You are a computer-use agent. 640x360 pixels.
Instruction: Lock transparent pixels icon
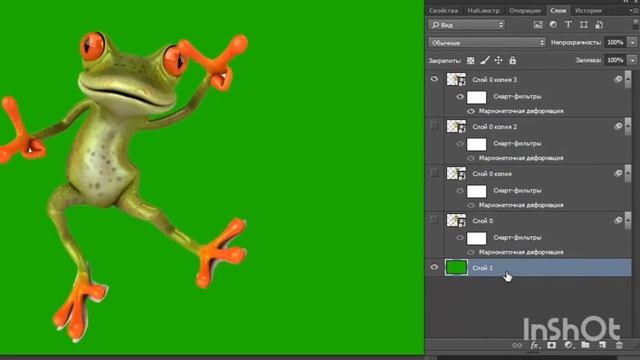pos(471,60)
